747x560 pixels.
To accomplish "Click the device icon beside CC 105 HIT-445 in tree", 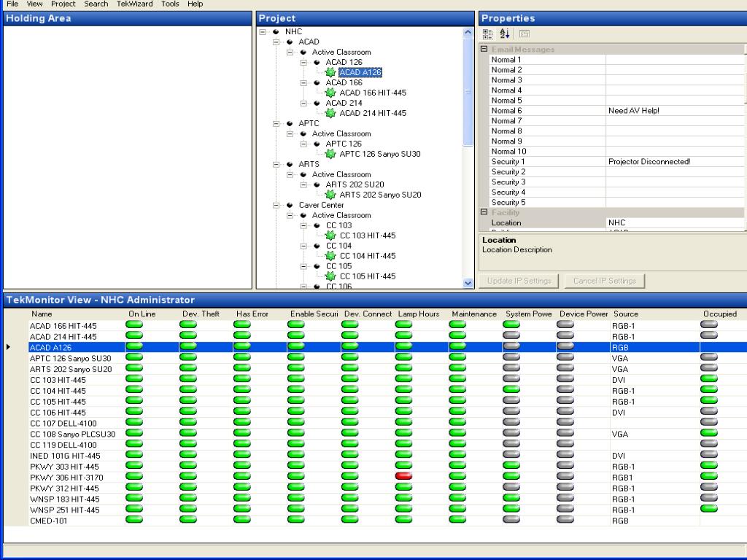I will click(330, 276).
